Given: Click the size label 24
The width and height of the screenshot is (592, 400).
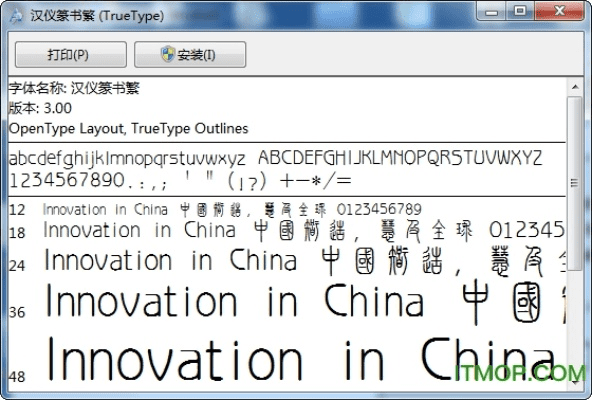Looking at the screenshot, I should point(17,266).
